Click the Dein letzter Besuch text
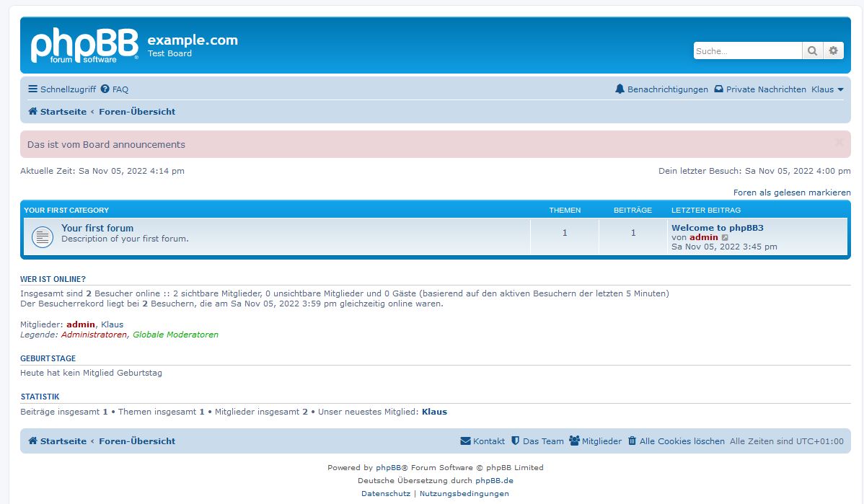 tap(754, 171)
